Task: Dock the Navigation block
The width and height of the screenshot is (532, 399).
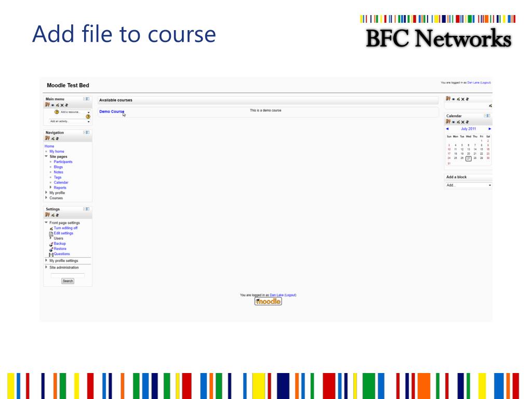Action: pyautogui.click(x=87, y=132)
